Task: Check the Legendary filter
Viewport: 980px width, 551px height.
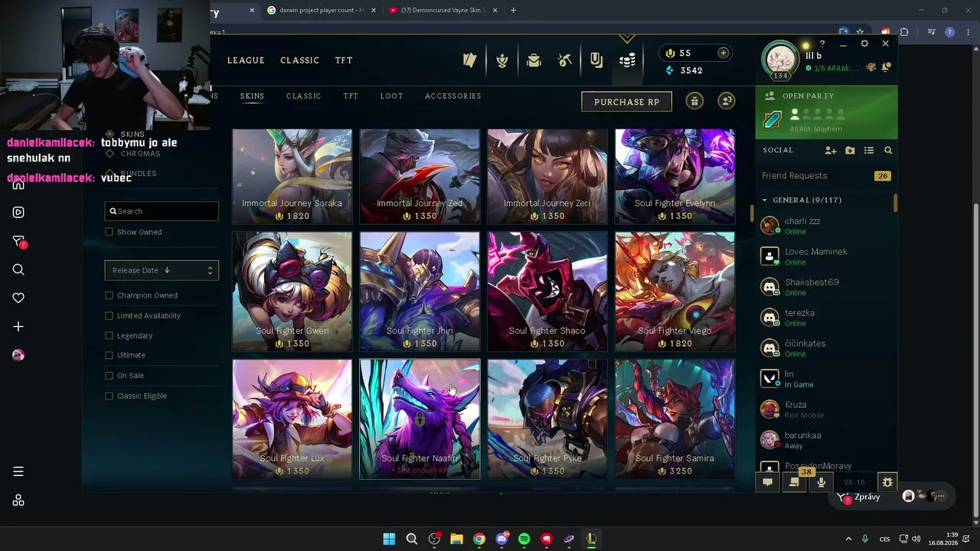Action: coord(109,335)
